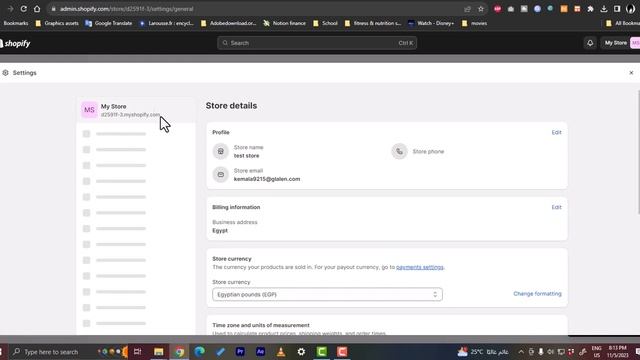Click the Store phone icon

pos(399,151)
